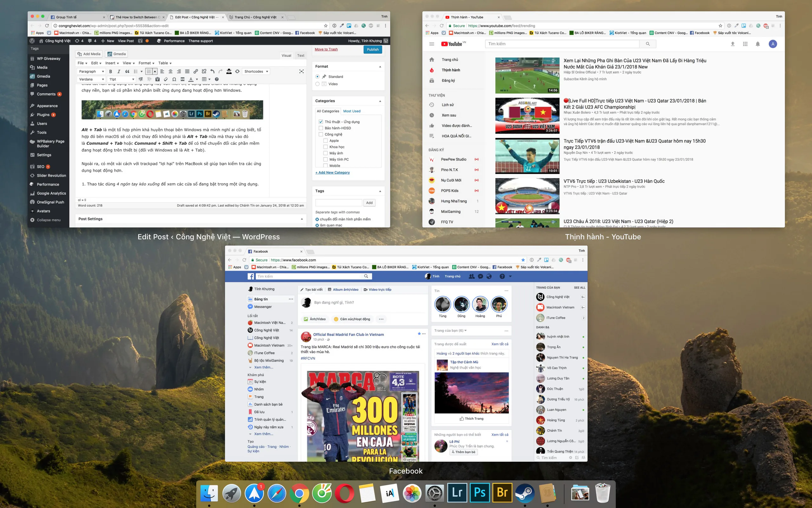Viewport: 812px width, 508px height.
Task: Click Add New Category link
Action: pos(332,172)
